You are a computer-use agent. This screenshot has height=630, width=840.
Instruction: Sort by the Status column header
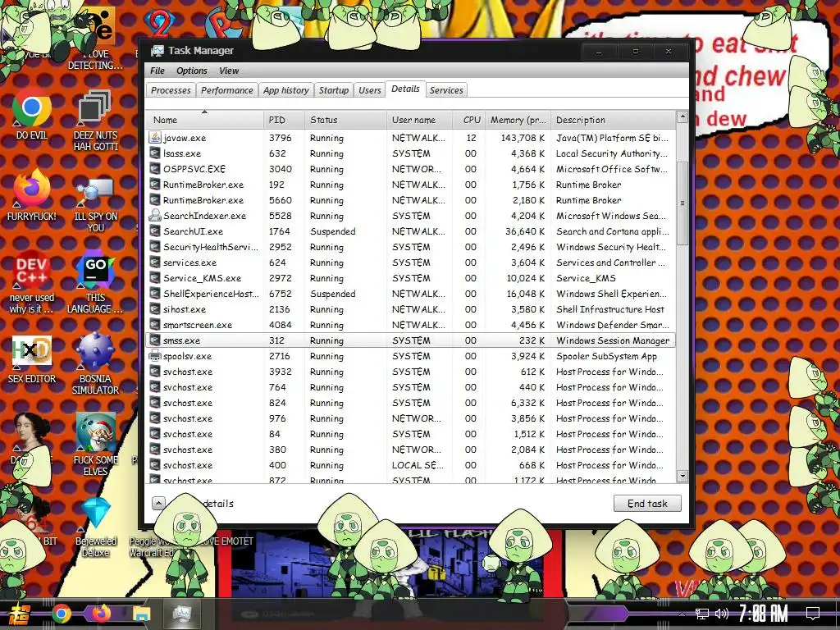point(345,120)
